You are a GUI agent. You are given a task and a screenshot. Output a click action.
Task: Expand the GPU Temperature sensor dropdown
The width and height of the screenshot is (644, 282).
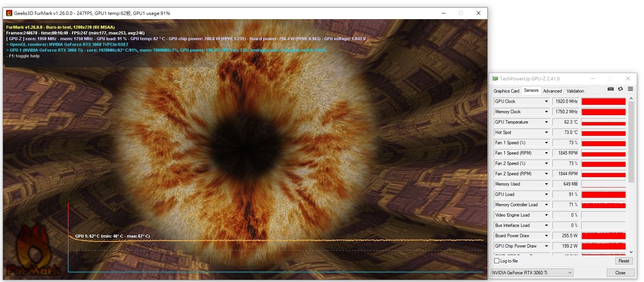(x=546, y=122)
